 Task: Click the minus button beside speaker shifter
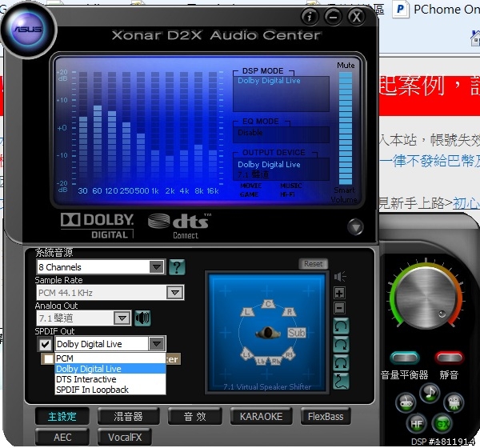[339, 308]
